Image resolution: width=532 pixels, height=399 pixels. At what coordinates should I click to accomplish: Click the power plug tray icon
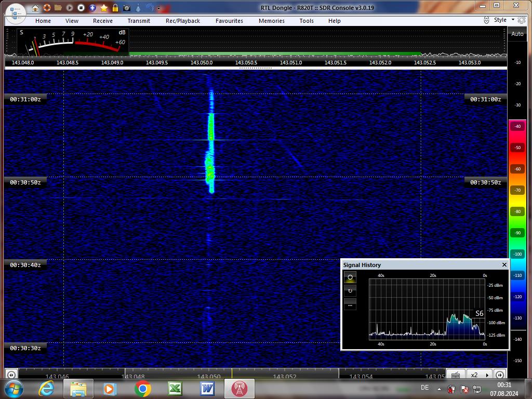pyautogui.click(x=451, y=389)
